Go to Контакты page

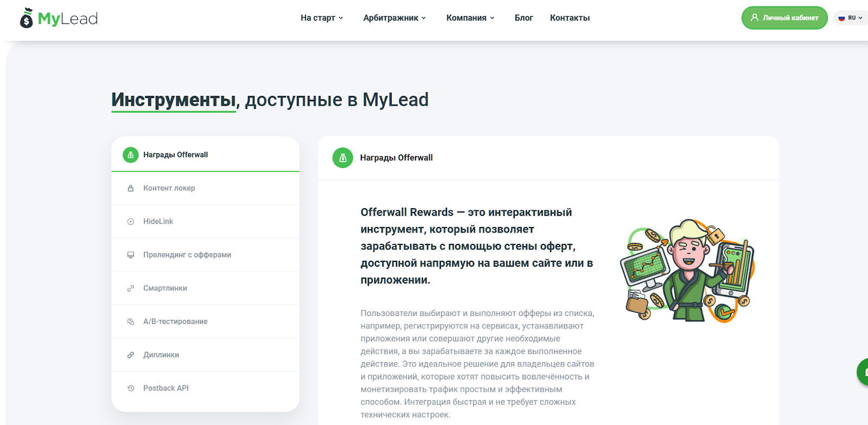point(570,18)
